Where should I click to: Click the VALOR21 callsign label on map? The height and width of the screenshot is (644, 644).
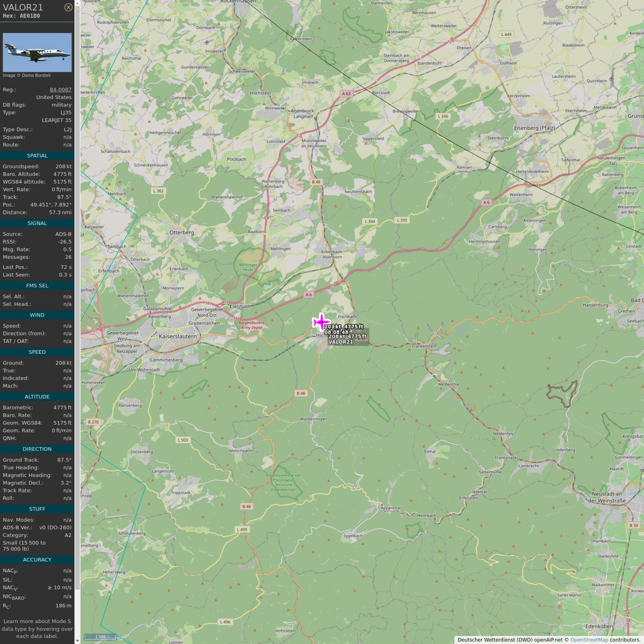tap(341, 342)
